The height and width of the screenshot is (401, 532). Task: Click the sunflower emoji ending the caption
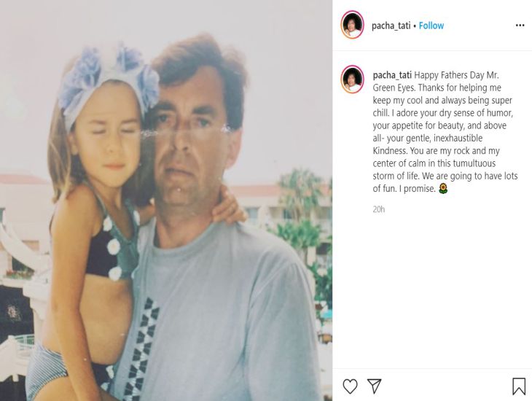pos(443,188)
